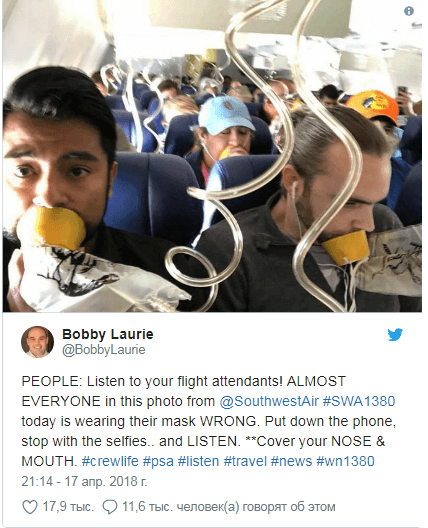Open the 11,6 тыс. человек(а) говорят об этом link

229,507
